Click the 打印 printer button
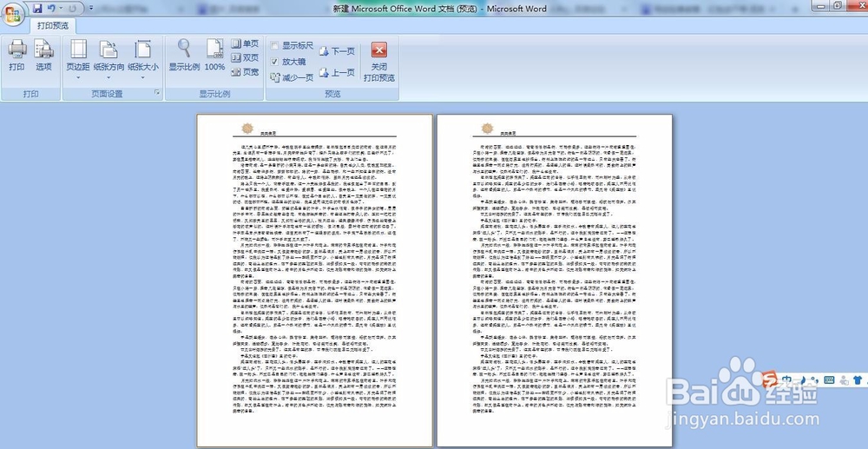Image resolution: width=868 pixels, height=449 pixels. point(16,56)
